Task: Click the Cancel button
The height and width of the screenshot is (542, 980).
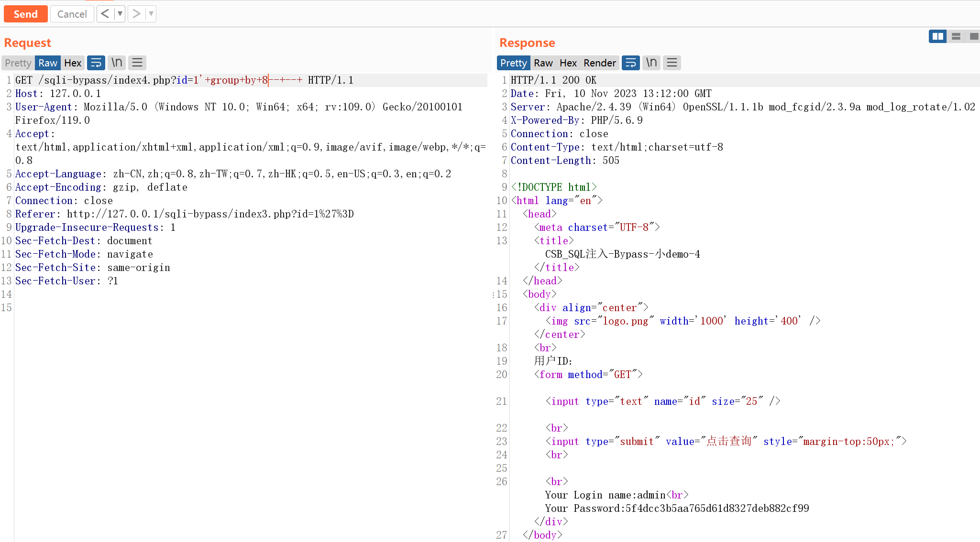Action: 72,14
